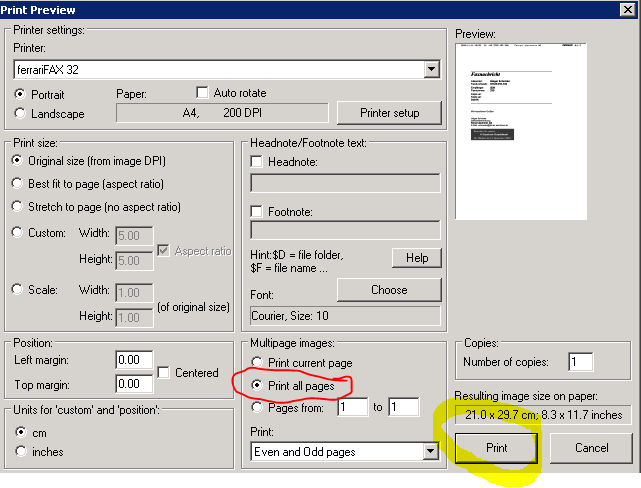
Task: Enable the Auto rotate checkbox
Action: [x=203, y=93]
